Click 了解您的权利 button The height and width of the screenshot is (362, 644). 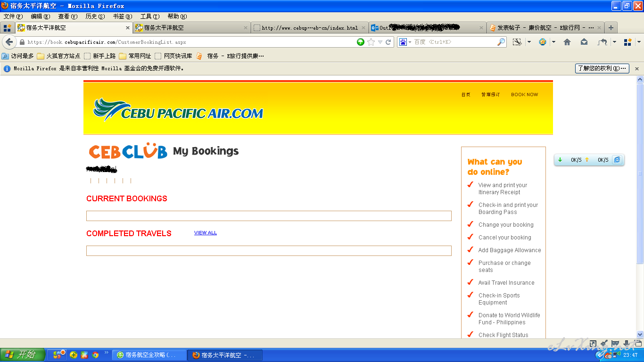(602, 68)
